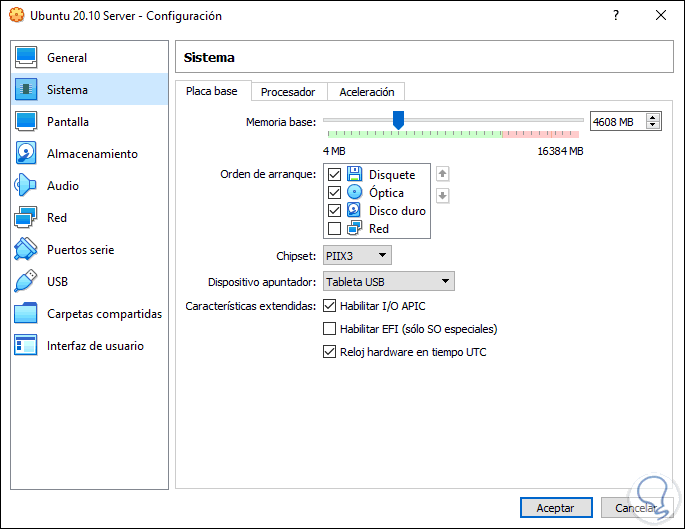Enable the Habilitar EFI checkbox
Screen dimensions: 685x529
[330, 329]
